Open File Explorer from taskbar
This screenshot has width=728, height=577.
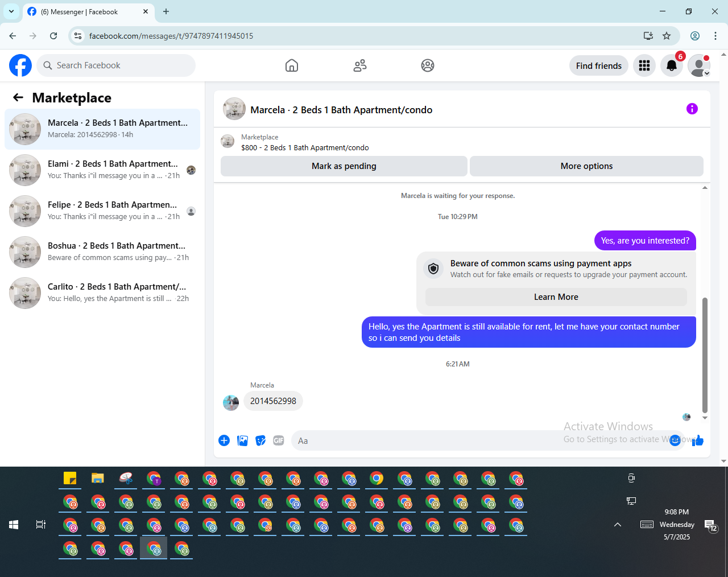click(98, 479)
